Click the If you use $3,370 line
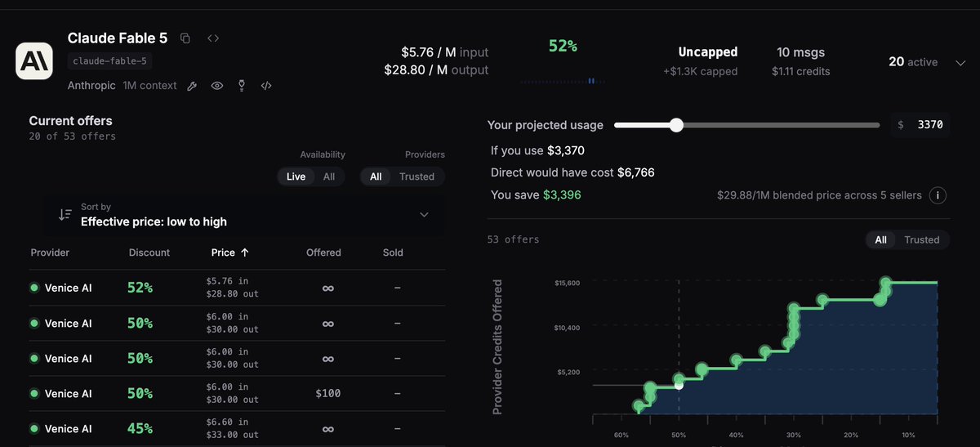Image resolution: width=980 pixels, height=447 pixels. [537, 150]
